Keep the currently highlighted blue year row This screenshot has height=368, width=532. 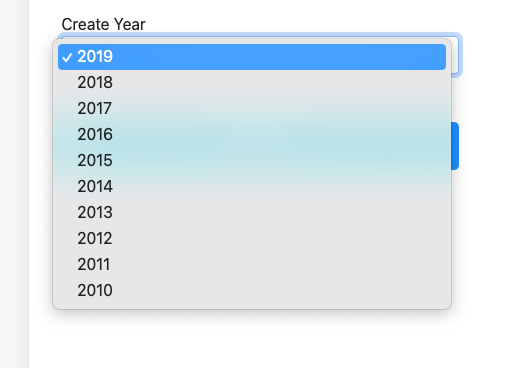[x=252, y=57]
